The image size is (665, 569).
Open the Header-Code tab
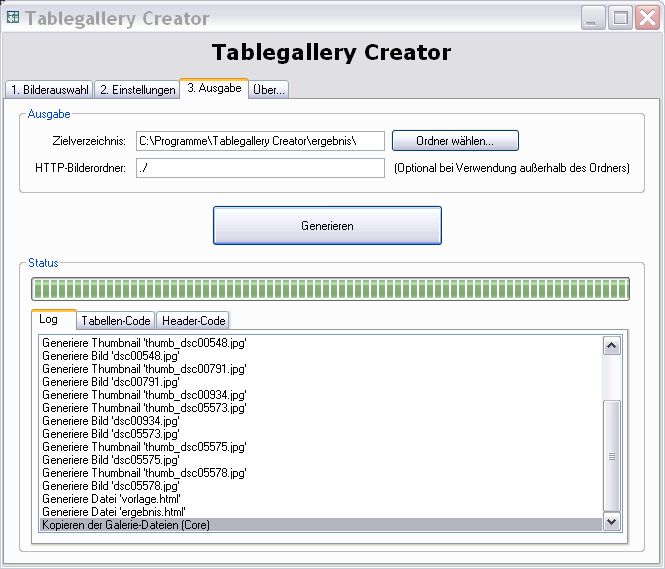193,321
